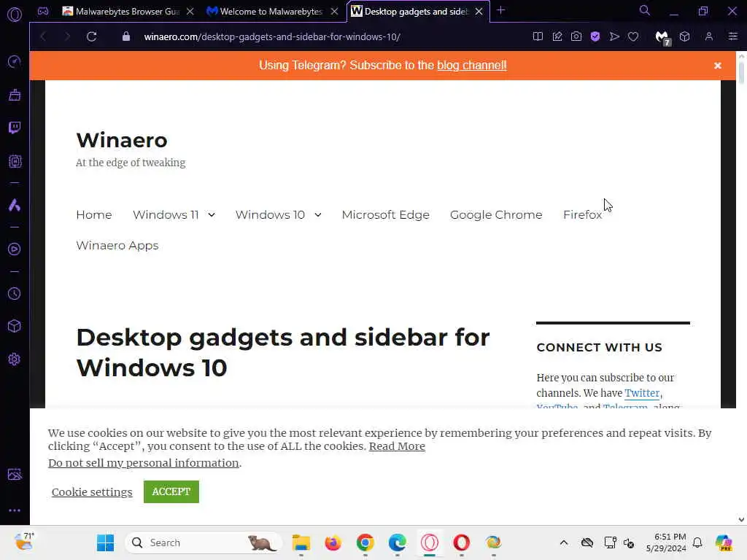Image resolution: width=747 pixels, height=560 pixels.
Task: Open Player icon in the sidebar
Action: 15,249
